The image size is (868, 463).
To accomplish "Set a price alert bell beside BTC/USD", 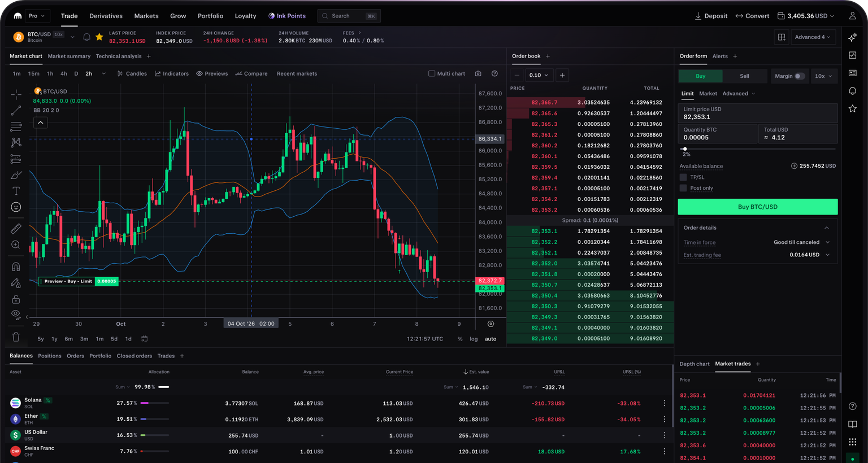I will click(x=86, y=37).
